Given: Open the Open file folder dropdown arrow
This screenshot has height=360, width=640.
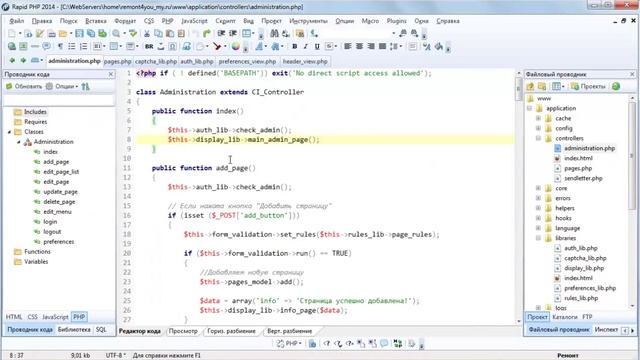Looking at the screenshot, I should pyautogui.click(x=71, y=33).
